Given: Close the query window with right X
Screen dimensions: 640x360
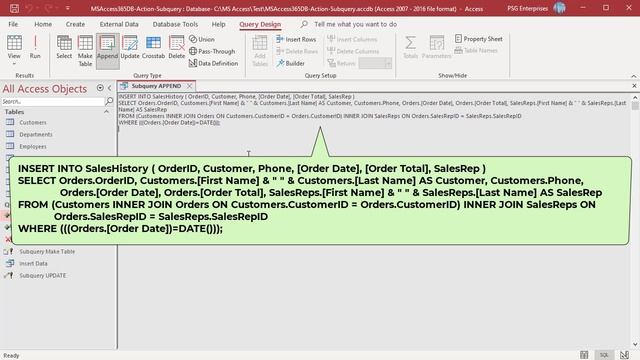Looking at the screenshot, I should pyautogui.click(x=634, y=86).
